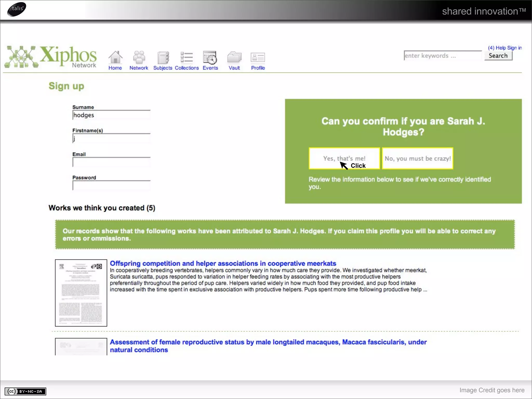Go to the Events menu label
Image resolution: width=532 pixels, height=399 pixels.
210,68
